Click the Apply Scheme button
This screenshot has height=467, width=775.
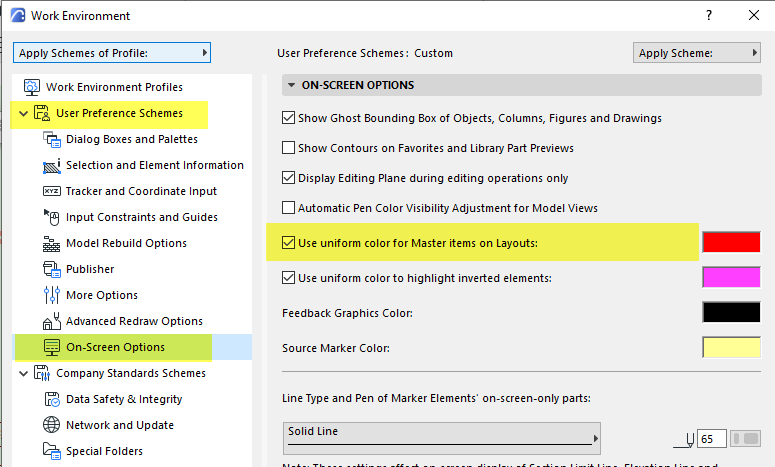[x=695, y=53]
